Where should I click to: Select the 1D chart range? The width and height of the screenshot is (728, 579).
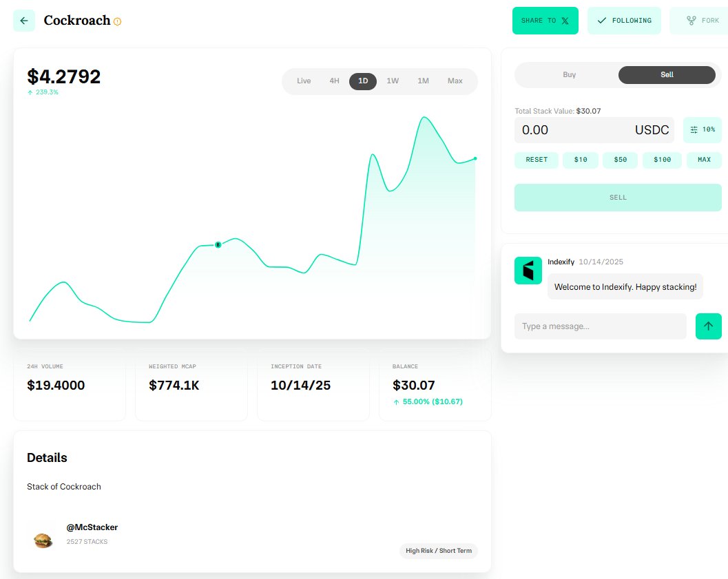point(362,81)
